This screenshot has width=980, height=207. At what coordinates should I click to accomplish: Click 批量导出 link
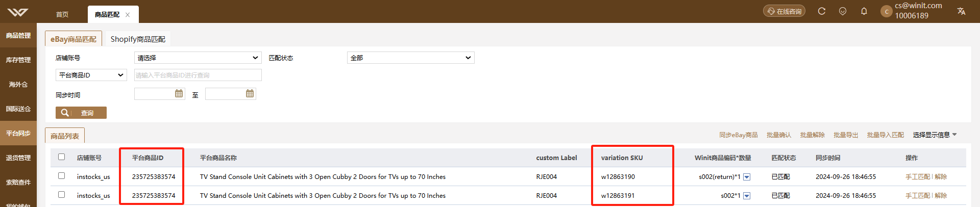846,135
